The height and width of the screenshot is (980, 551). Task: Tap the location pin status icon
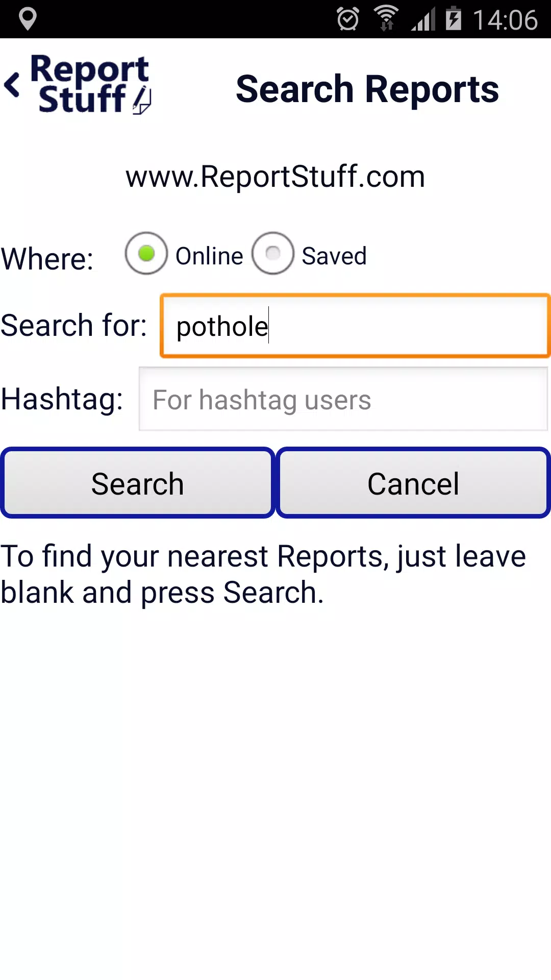28,19
